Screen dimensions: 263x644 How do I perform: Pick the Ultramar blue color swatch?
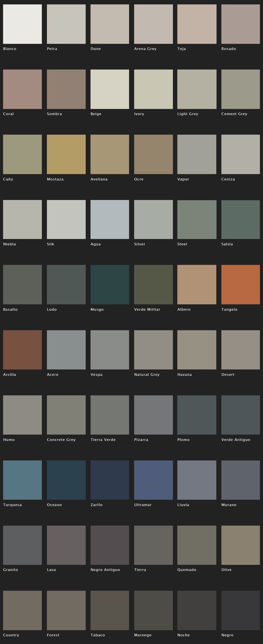coord(153,480)
